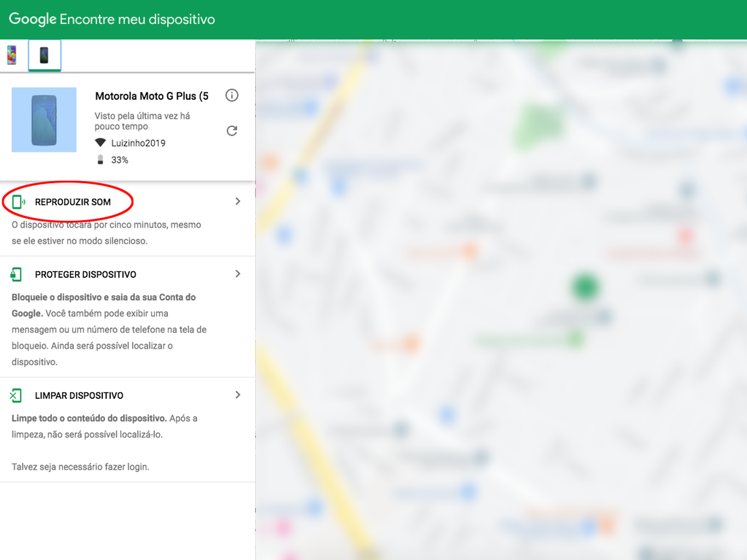The width and height of the screenshot is (747, 560).
Task: Click the 33% battery level text
Action: click(120, 160)
